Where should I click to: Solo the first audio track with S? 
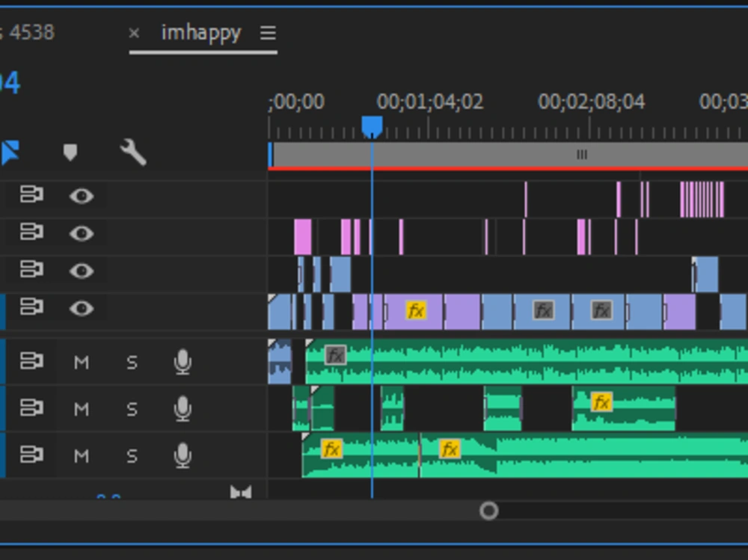tap(132, 363)
